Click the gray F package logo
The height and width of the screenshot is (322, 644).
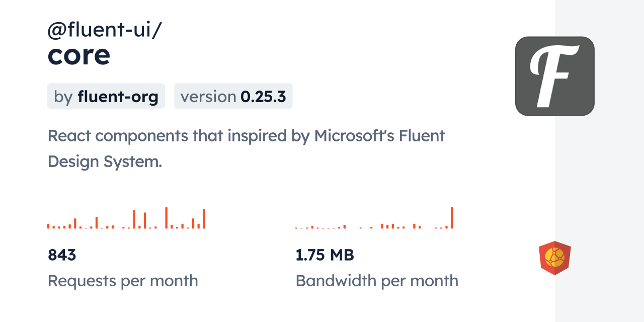pyautogui.click(x=554, y=76)
